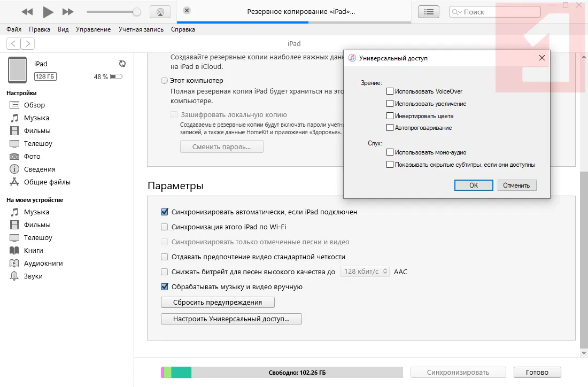The width and height of the screenshot is (588, 387).
Task: Click the sync progress icon next to iPad
Action: pyautogui.click(x=122, y=64)
